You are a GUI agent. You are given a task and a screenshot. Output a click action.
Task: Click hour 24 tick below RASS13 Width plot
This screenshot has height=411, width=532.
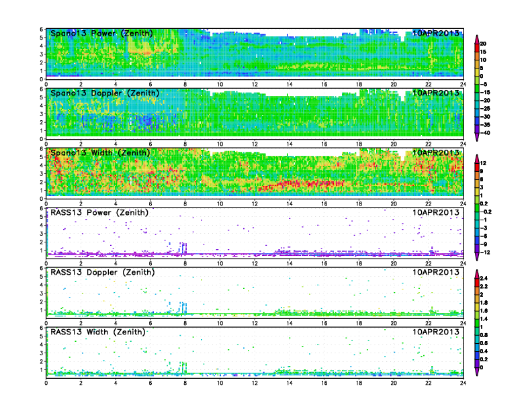(463, 383)
